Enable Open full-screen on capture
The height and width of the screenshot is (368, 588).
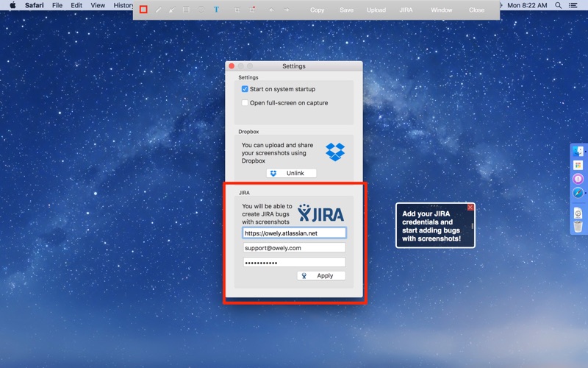point(245,103)
